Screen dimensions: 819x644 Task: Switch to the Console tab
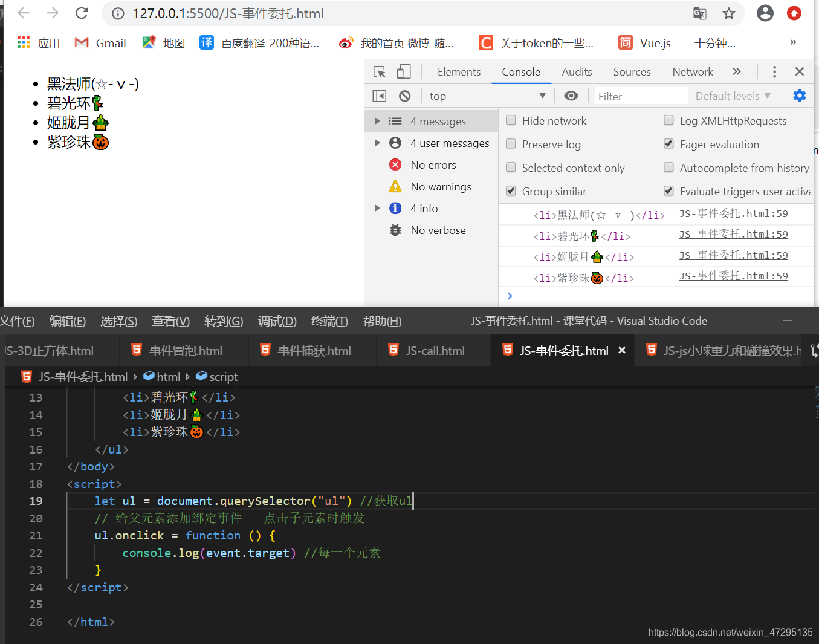point(521,72)
